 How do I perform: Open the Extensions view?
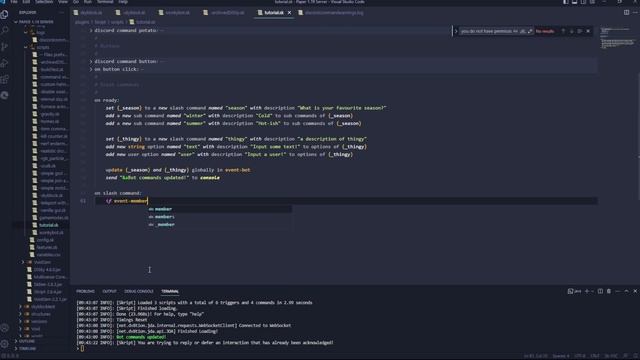pos(4,79)
